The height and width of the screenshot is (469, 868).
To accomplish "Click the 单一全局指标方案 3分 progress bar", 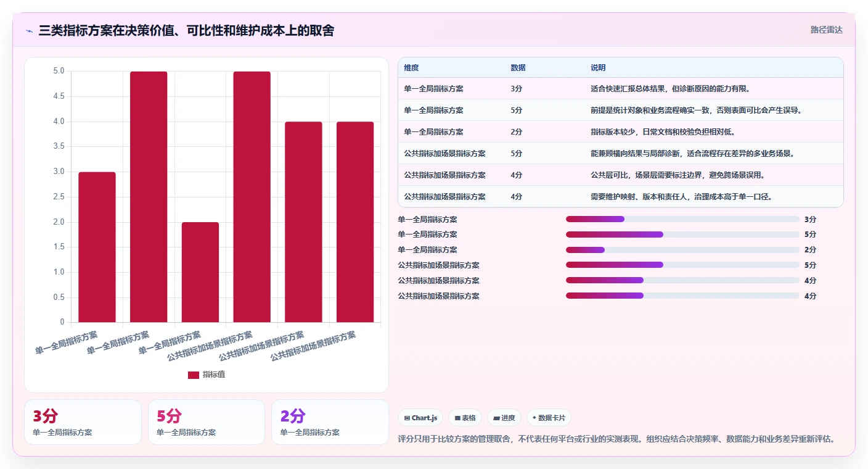I will (x=682, y=219).
